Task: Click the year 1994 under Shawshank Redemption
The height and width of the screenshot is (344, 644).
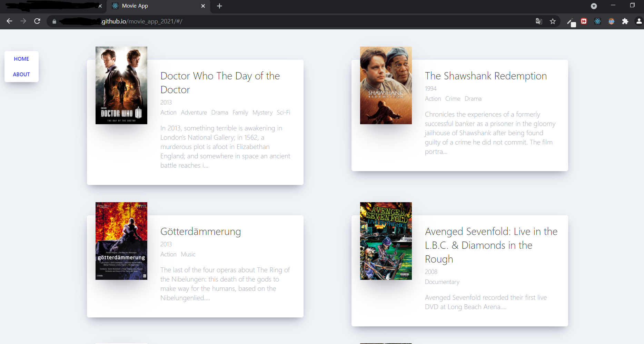Action: [431, 89]
